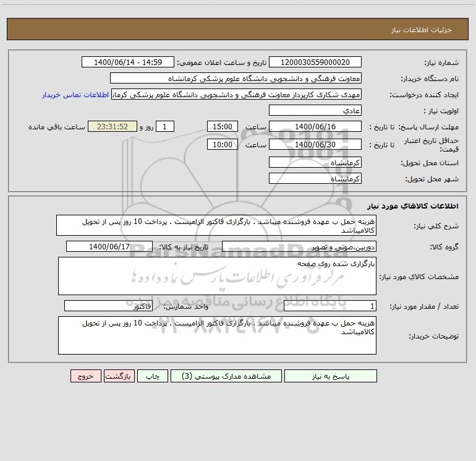The width and height of the screenshot is (476, 461).
Task: Click price validity date 1400/06/30
Action: click(315, 144)
